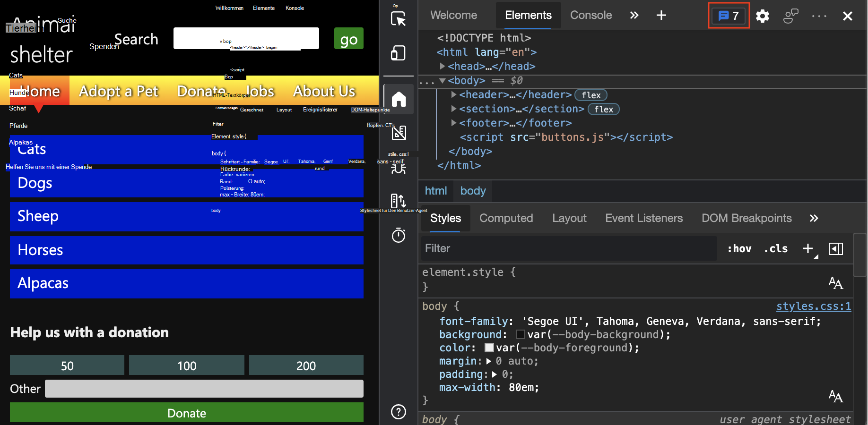
Task: Open the Welcome home icon in activity bar
Action: 399,99
